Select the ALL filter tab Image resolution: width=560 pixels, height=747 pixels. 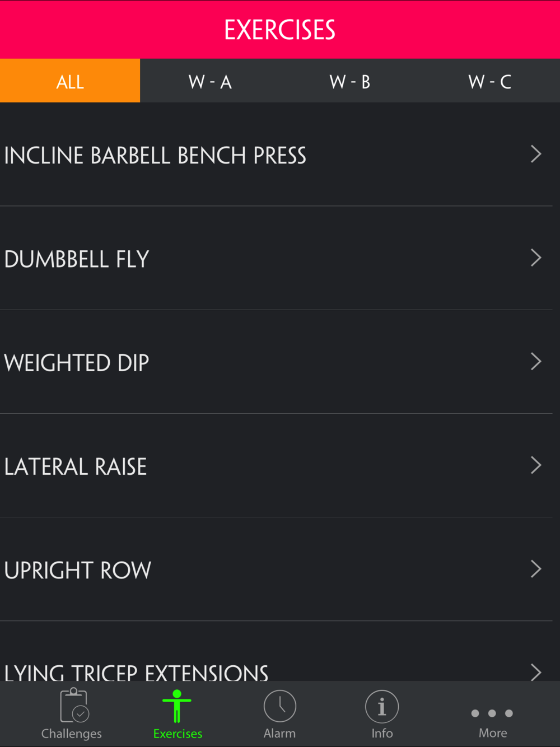click(x=70, y=81)
